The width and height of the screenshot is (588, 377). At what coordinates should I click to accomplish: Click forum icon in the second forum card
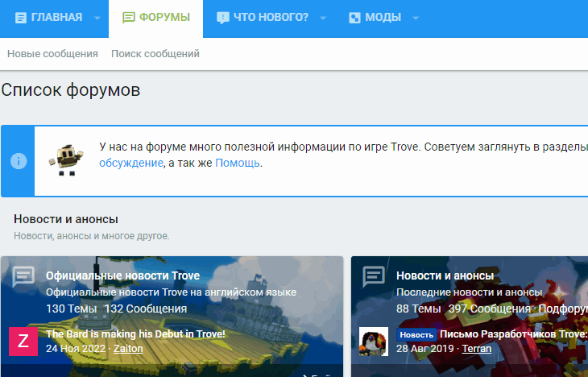(374, 277)
